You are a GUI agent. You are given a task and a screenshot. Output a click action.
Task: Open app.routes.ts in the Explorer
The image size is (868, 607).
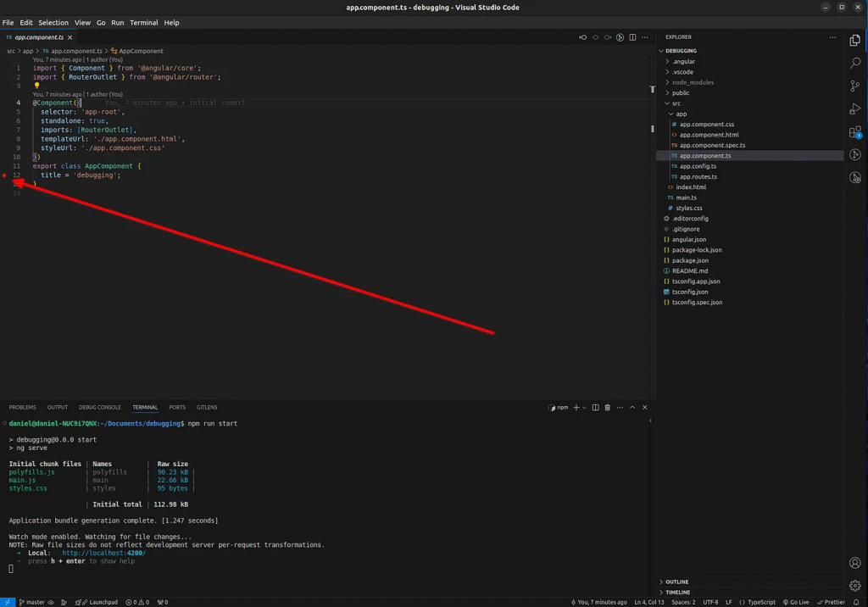coord(698,176)
